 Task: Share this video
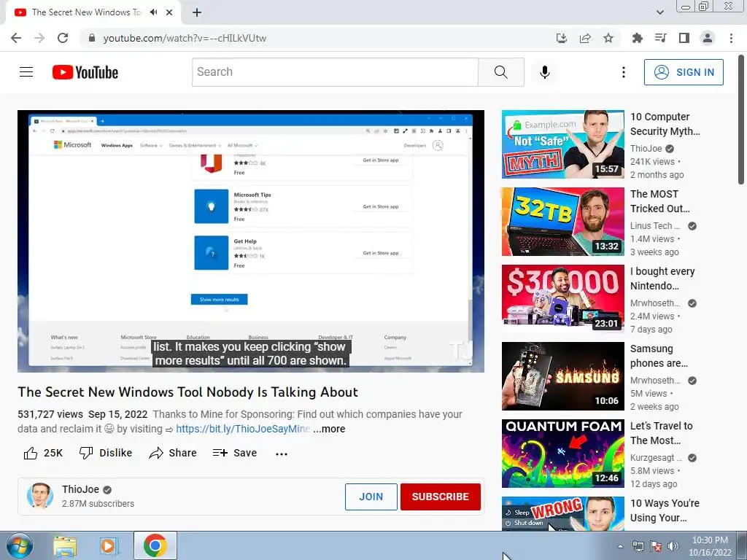click(172, 453)
